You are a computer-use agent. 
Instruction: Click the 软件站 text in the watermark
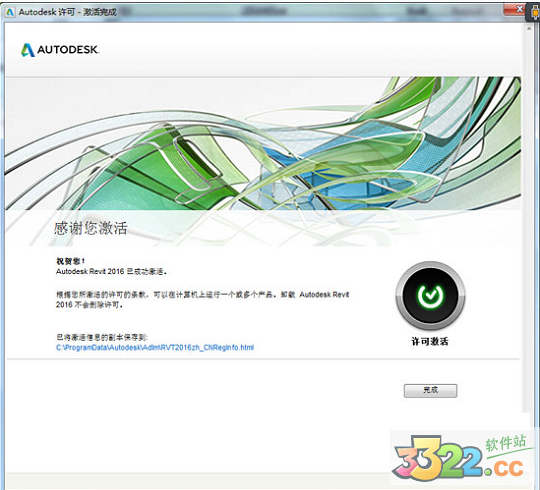(x=506, y=443)
